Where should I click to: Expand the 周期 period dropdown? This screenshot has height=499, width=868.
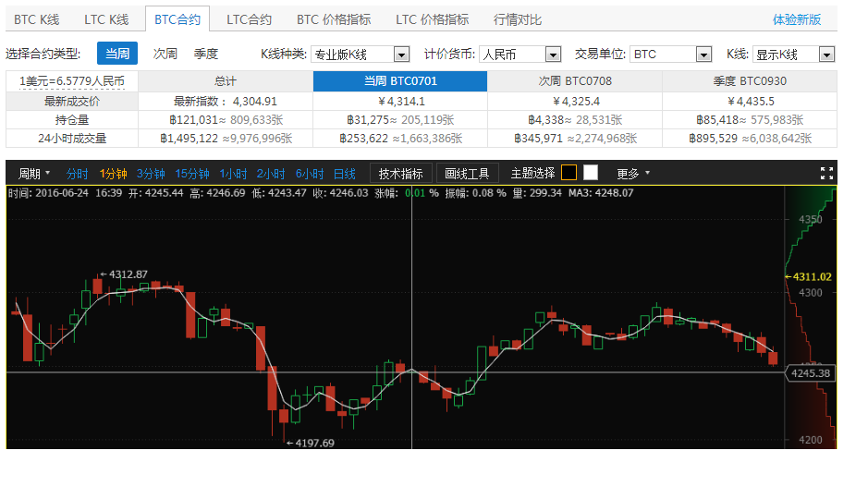34,174
